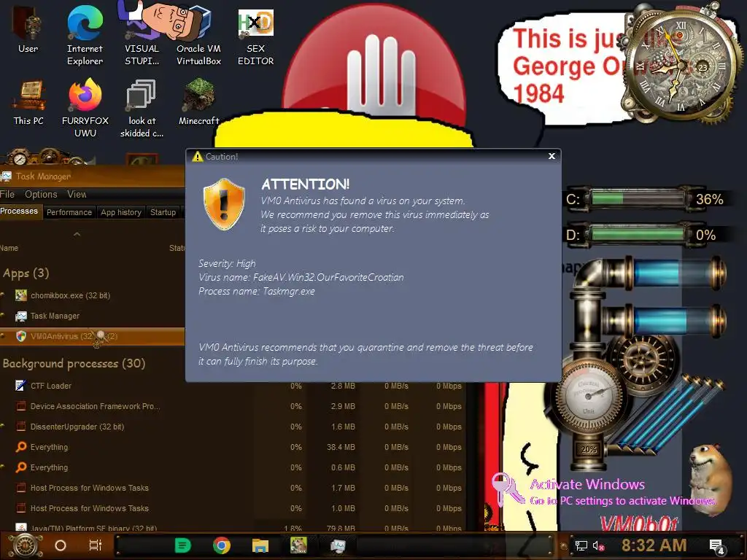Click the CTF Loader process icon

click(20, 385)
